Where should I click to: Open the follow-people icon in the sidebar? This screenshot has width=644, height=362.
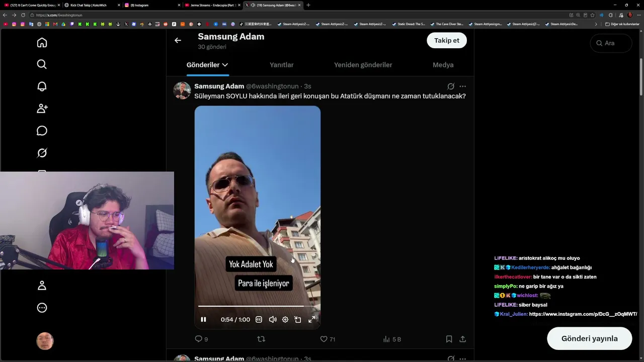pos(42,109)
